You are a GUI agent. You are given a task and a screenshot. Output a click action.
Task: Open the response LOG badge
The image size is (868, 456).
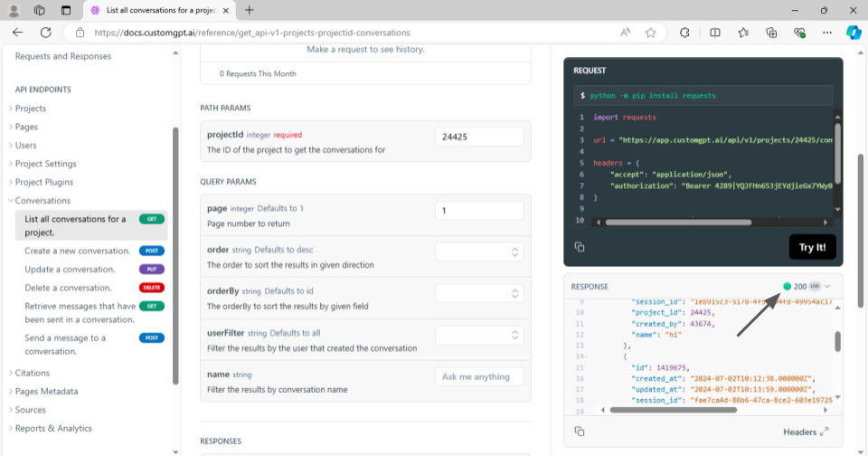815,287
